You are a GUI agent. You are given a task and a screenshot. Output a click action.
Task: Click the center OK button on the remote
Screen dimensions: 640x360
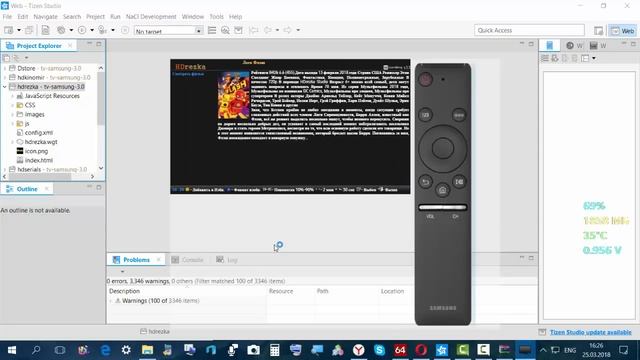point(442,148)
